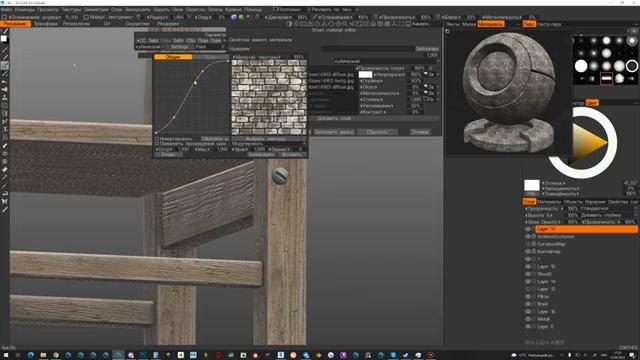Click the white color swatch beside Оттенок
The width and height of the screenshot is (640, 360).
pyautogui.click(x=532, y=185)
